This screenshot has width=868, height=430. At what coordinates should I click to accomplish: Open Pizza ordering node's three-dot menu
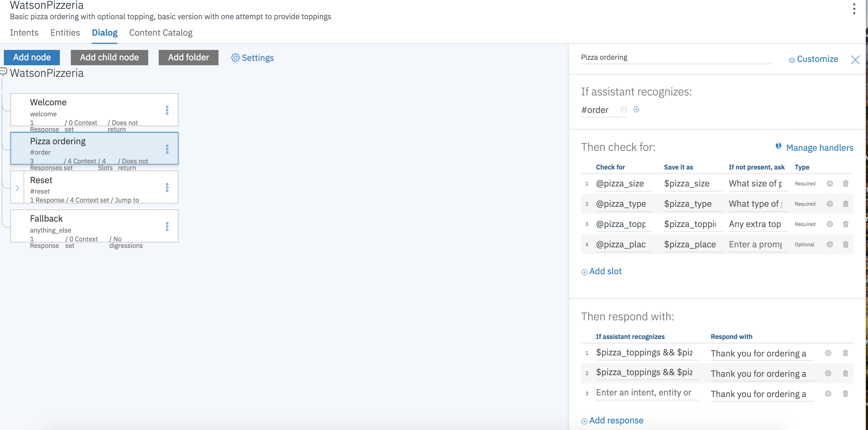[167, 149]
